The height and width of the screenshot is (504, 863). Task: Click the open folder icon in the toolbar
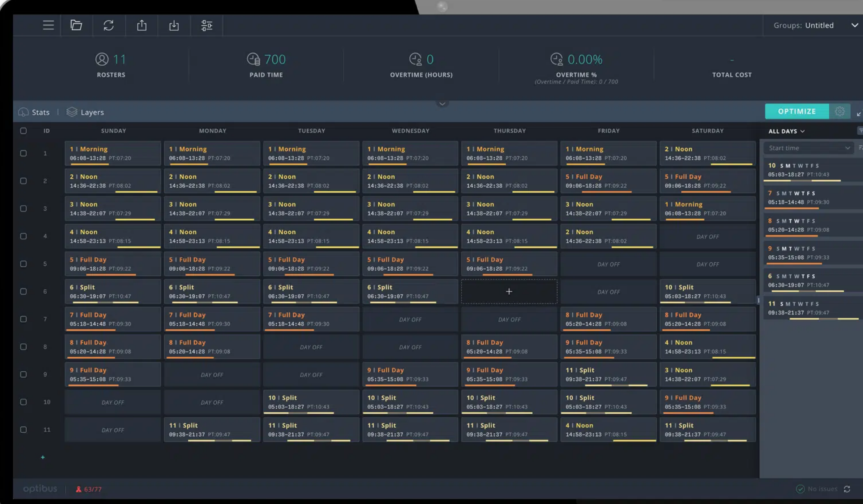(77, 25)
